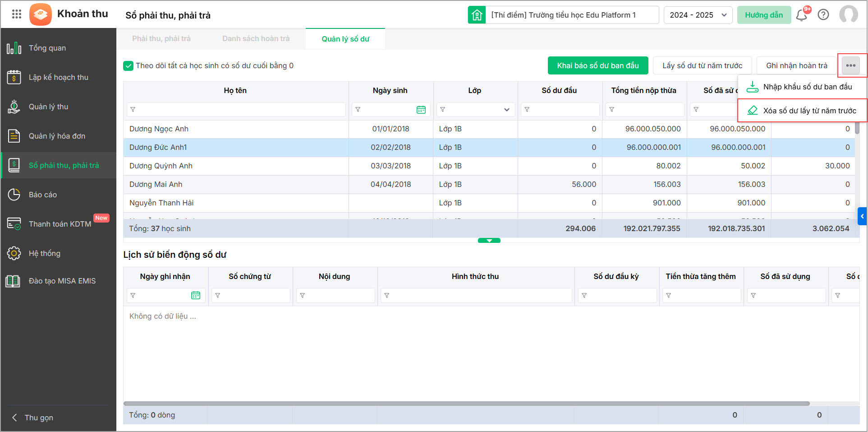The image size is (868, 432).
Task: Click the three-dots more options button
Action: 851,65
